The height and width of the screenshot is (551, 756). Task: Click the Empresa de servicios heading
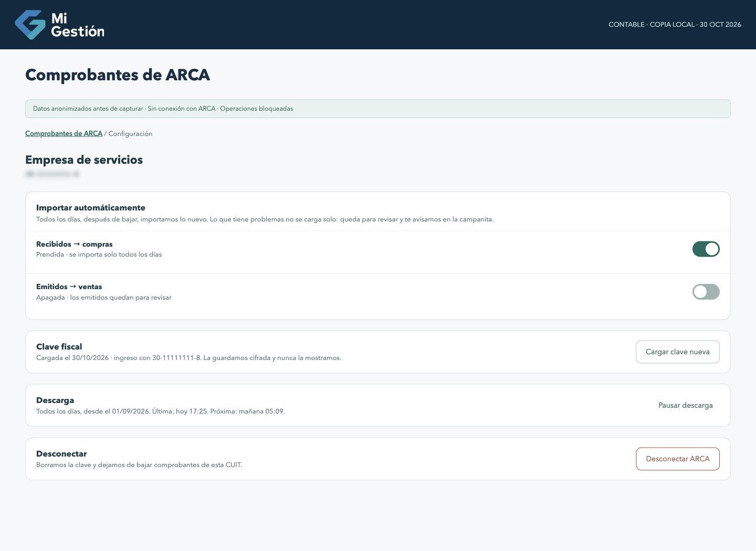[84, 160]
